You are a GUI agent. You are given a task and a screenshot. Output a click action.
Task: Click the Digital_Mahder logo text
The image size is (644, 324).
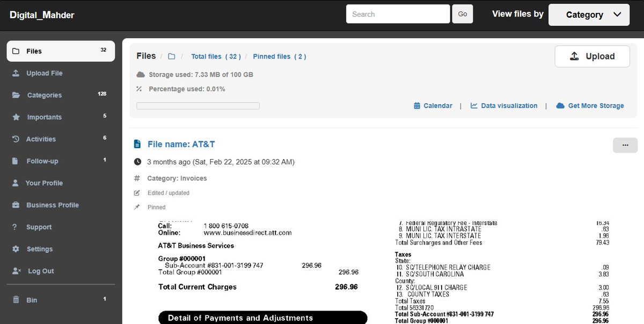(x=42, y=15)
